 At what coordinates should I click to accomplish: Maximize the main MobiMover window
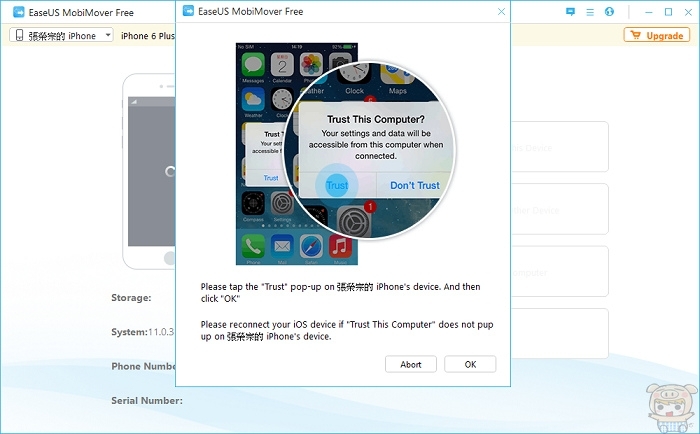pyautogui.click(x=668, y=12)
